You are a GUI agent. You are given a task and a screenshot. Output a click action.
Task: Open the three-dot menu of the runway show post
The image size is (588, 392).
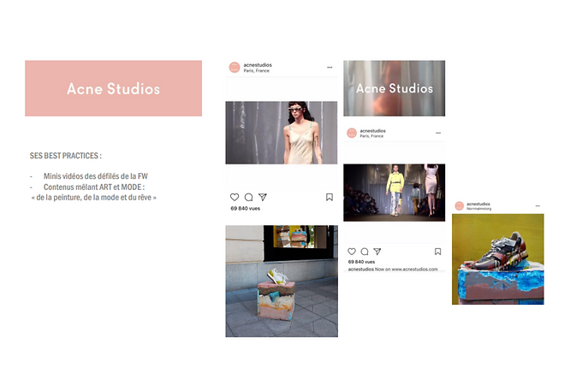click(x=438, y=133)
